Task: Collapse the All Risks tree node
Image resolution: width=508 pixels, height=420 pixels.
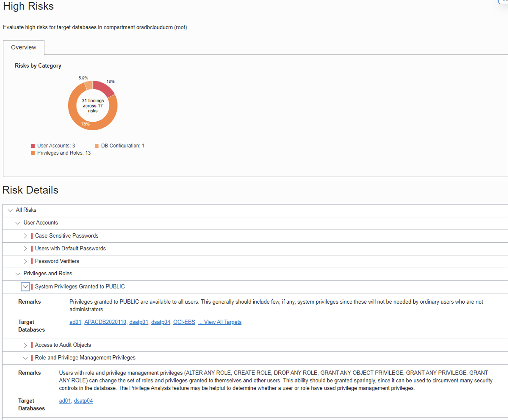Action: 10,210
